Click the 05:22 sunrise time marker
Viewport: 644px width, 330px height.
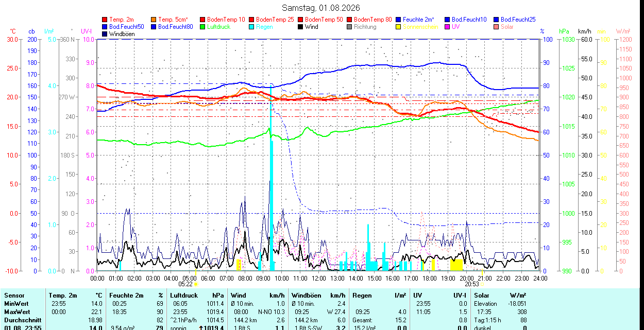tap(185, 284)
